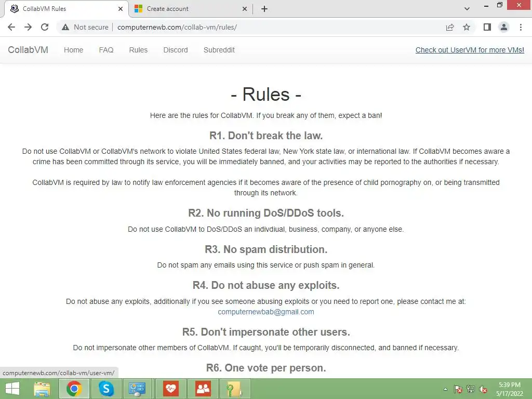Image resolution: width=532 pixels, height=399 pixels.
Task: Open the Windows Start button
Action: click(x=12, y=389)
